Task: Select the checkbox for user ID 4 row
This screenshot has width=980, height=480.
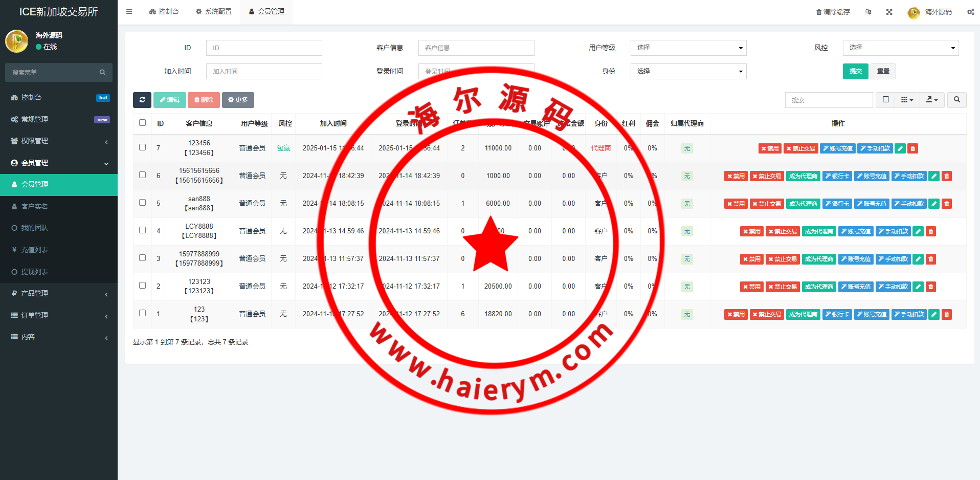Action: click(x=142, y=230)
